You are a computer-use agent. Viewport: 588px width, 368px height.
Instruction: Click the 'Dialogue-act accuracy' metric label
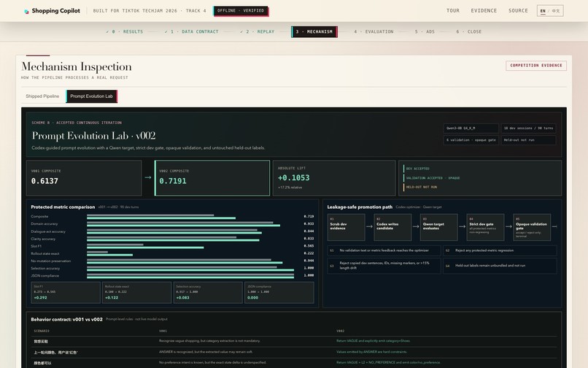tap(48, 231)
